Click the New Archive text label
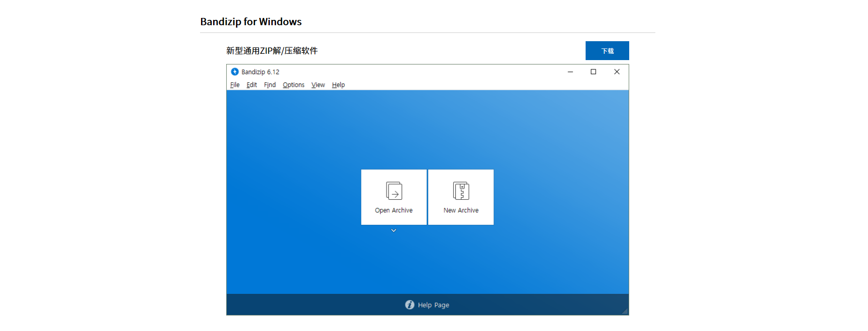The height and width of the screenshot is (331, 868). point(461,210)
